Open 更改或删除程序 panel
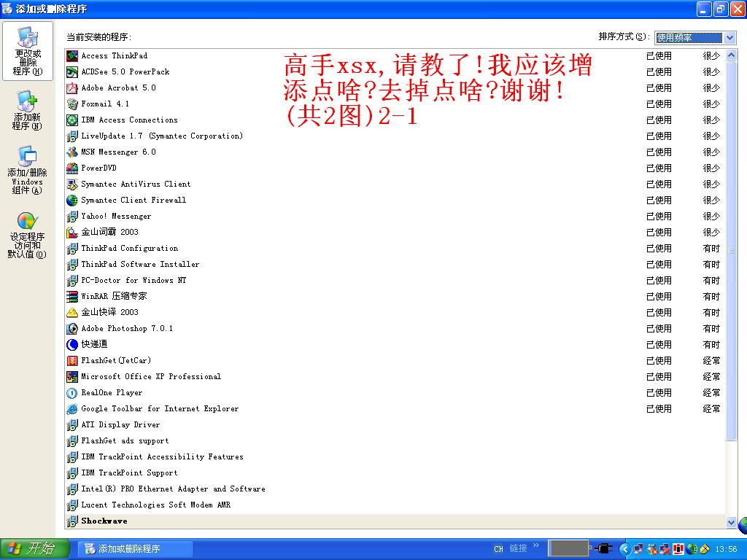This screenshot has width=747, height=560. point(28,51)
